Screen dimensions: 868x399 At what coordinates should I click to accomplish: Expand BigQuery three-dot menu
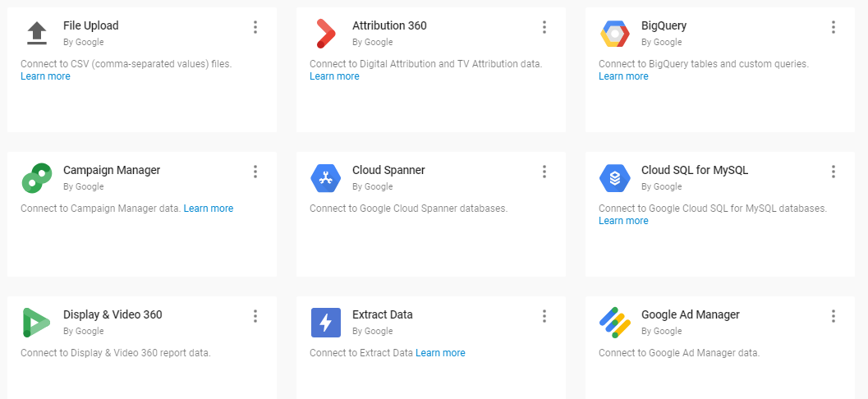tap(834, 27)
